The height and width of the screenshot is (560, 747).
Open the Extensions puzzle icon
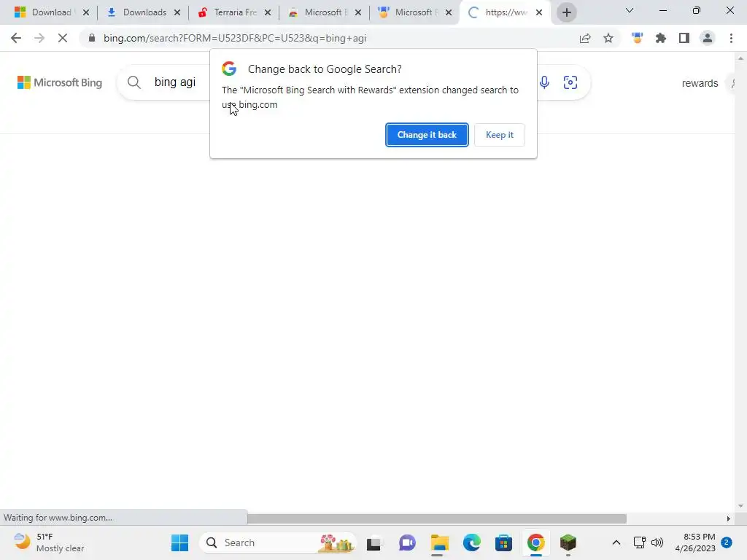pos(661,38)
